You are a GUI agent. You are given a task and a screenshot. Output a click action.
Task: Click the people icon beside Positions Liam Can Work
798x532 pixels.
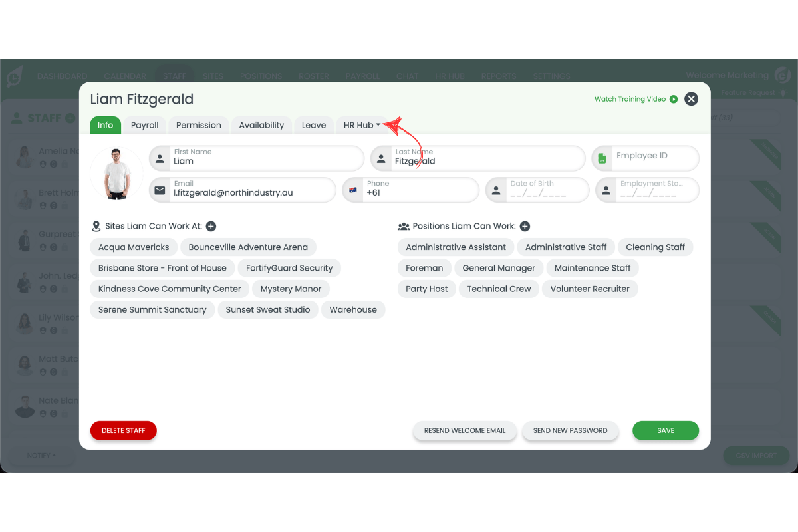[404, 226]
